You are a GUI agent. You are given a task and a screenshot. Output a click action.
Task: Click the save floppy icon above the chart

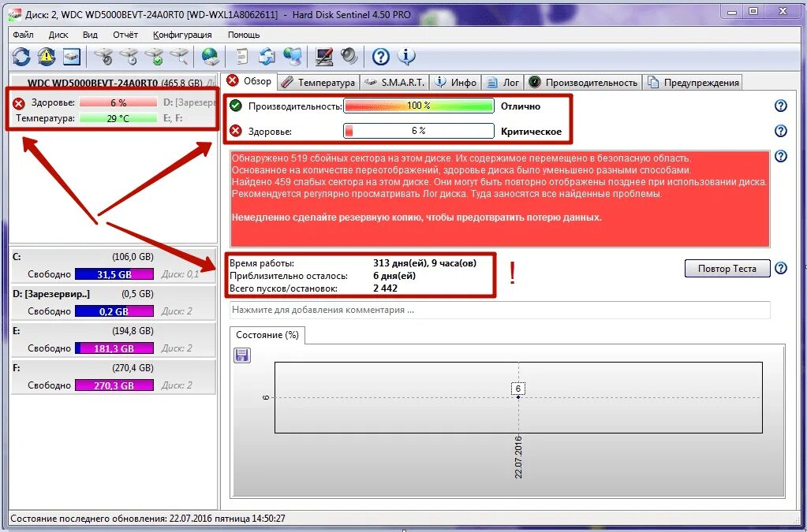[242, 355]
